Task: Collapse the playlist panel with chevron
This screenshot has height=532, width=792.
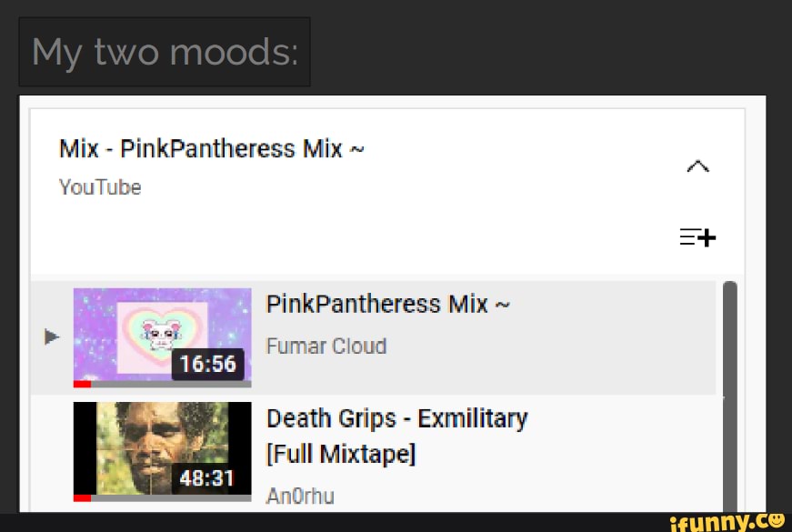Action: [698, 166]
